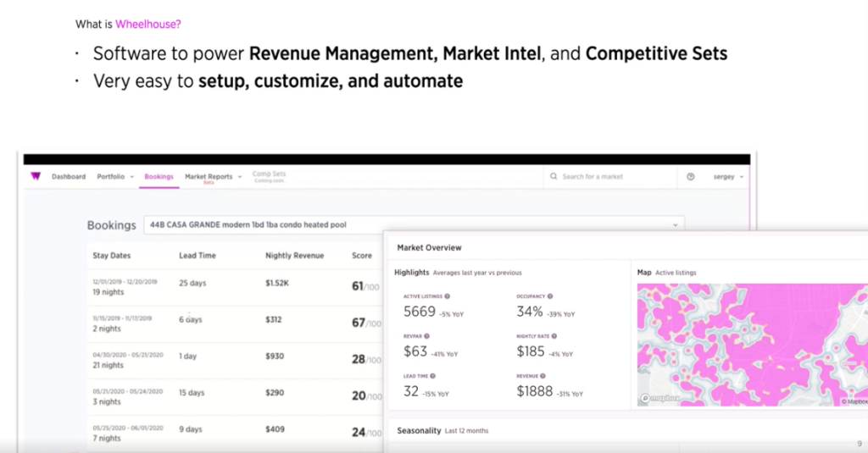Click the score 28/100 cell
The width and height of the screenshot is (868, 453).
[366, 360]
